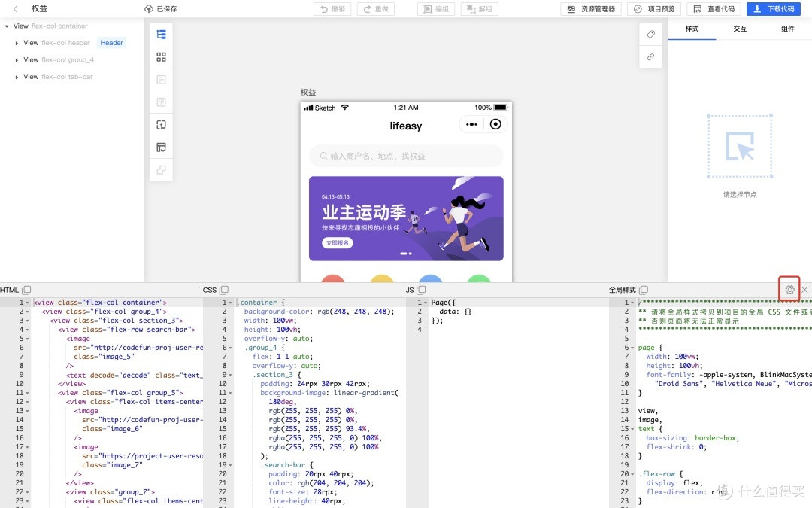This screenshot has height=508, width=812.
Task: Fold Page({ at JS line 1
Action: (x=426, y=303)
